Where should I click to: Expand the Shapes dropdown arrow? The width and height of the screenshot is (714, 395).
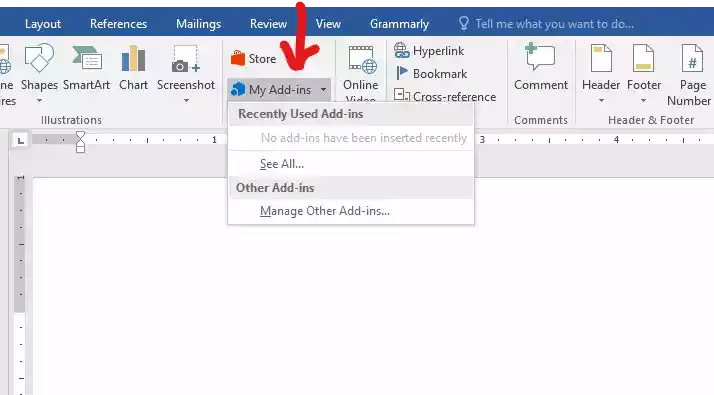[39, 100]
